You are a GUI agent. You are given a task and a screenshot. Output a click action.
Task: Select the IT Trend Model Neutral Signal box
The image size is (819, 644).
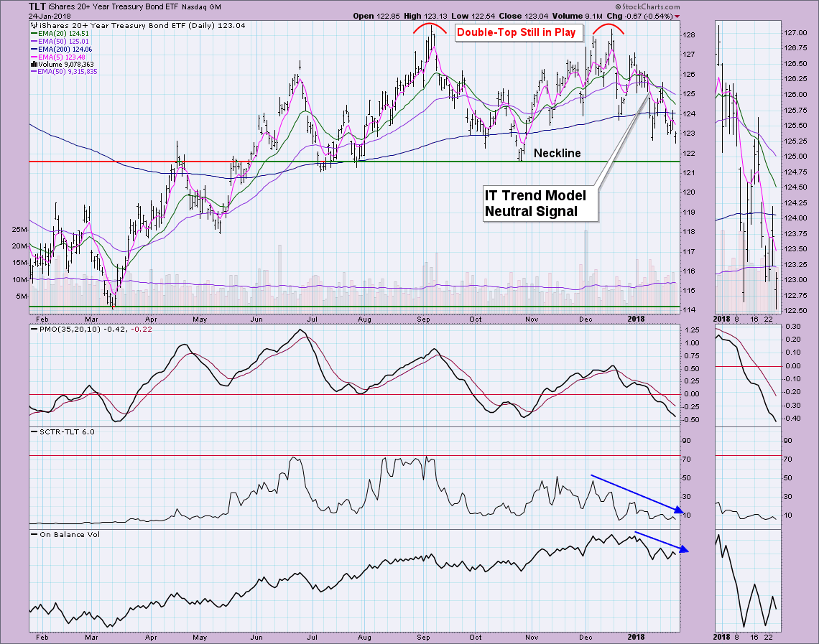click(x=535, y=203)
